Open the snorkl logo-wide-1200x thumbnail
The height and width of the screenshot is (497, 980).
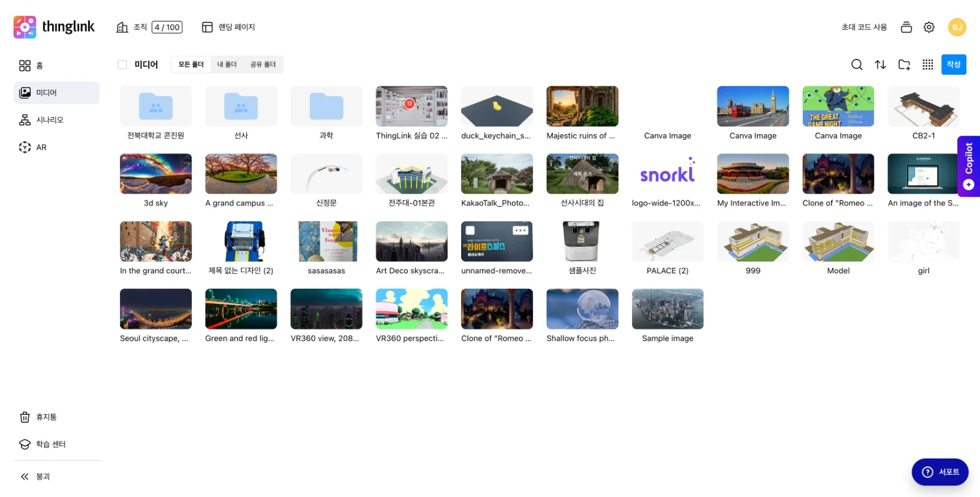click(x=668, y=174)
